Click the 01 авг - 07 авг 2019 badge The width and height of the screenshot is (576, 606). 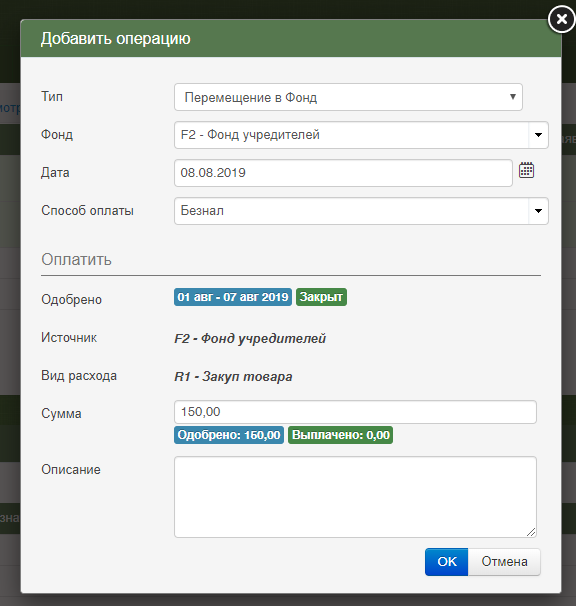(x=233, y=297)
